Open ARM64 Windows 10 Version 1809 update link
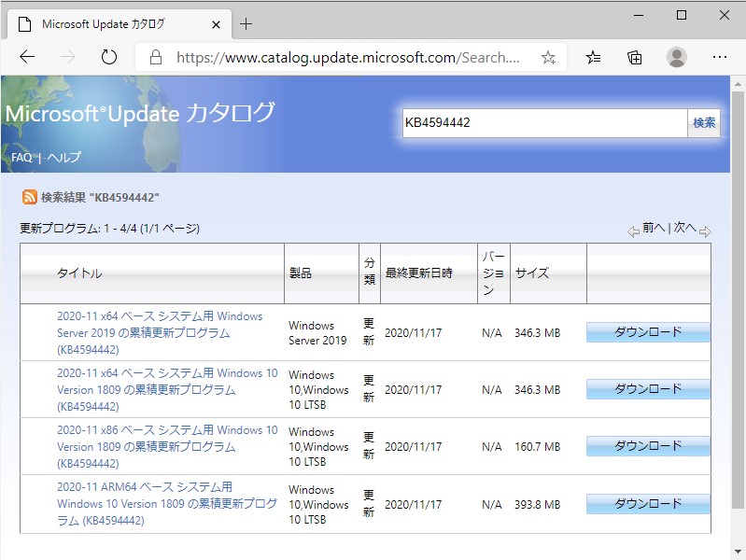 pos(167,504)
